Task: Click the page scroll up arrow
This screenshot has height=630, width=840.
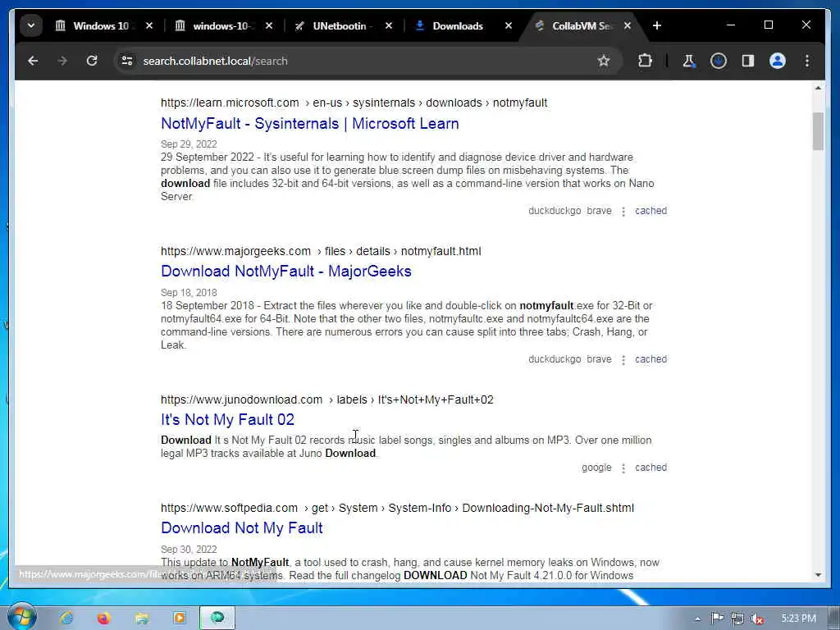Action: [818, 88]
